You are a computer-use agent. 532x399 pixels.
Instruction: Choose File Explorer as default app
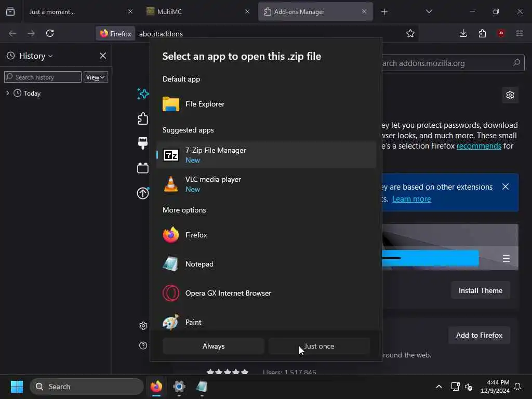pyautogui.click(x=266, y=104)
